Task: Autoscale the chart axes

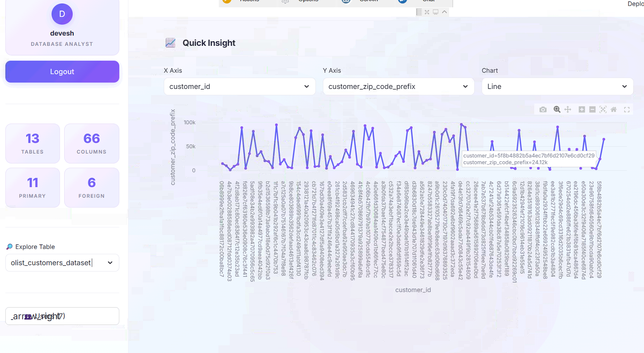Action: tap(603, 110)
